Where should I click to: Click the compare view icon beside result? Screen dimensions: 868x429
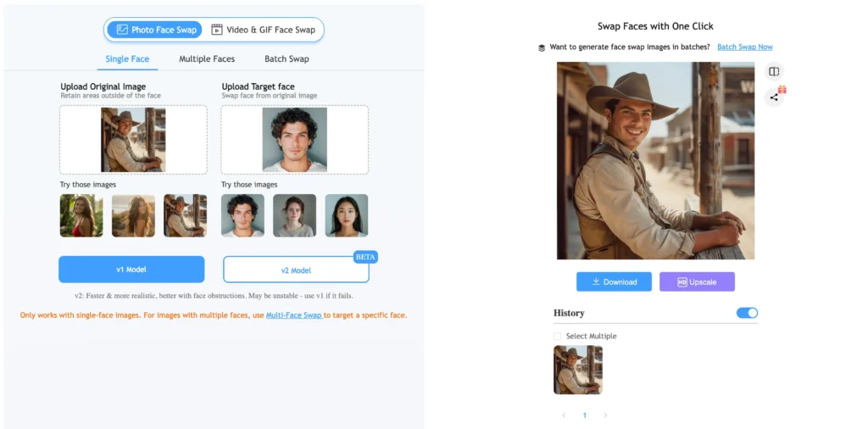point(773,72)
